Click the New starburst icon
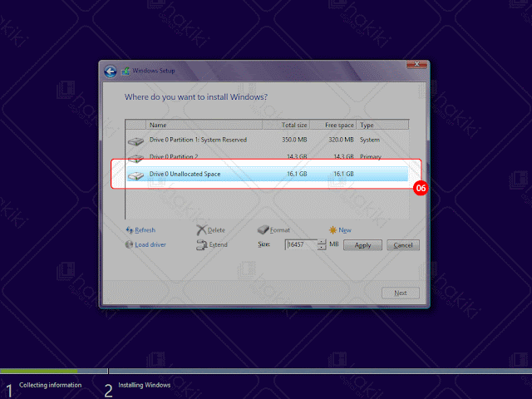The image size is (532, 399). 332,230
